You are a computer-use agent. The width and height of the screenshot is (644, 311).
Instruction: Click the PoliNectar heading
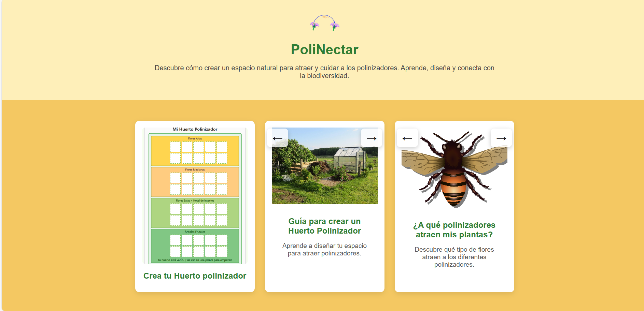click(x=324, y=49)
